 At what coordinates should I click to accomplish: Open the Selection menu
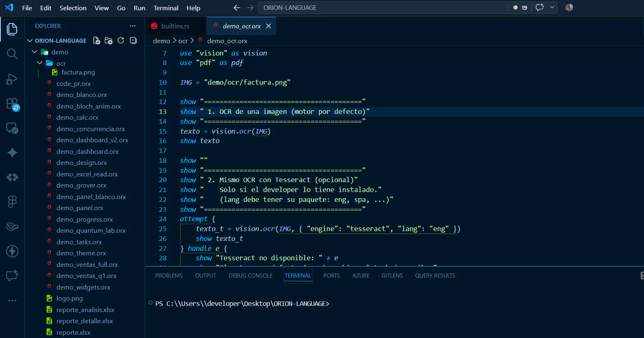pos(73,8)
